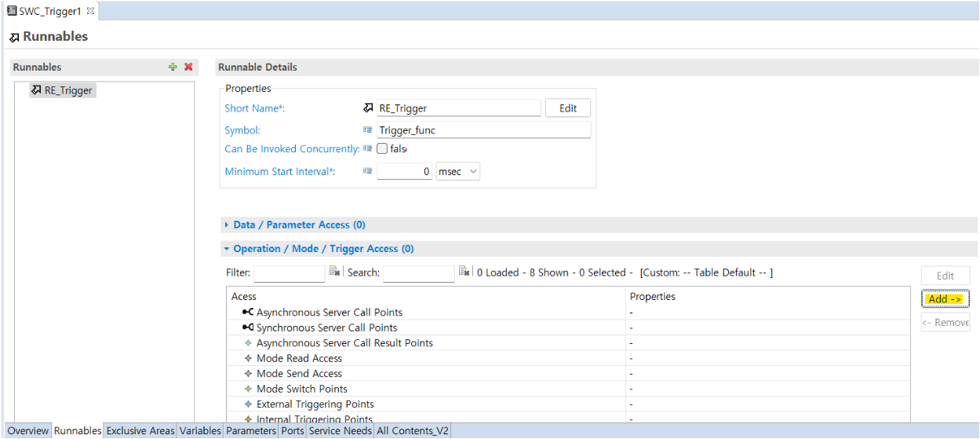Close the SWC_Trigger1 editor tab

90,11
